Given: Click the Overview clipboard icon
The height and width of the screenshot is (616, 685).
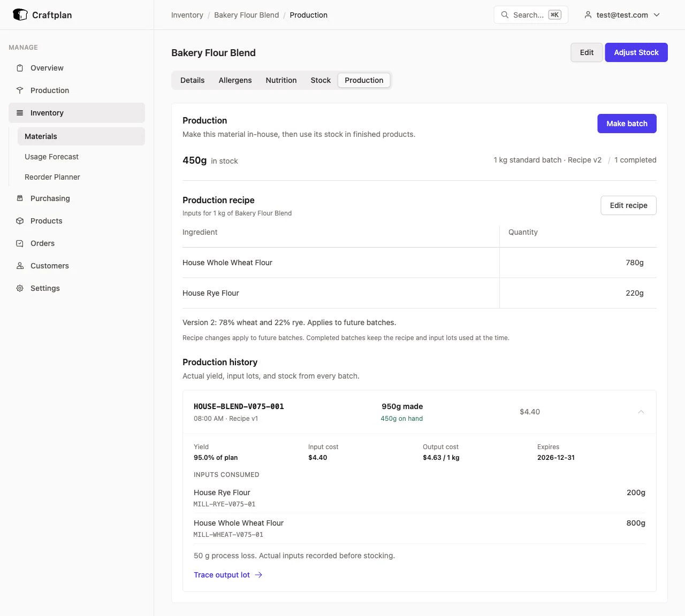Looking at the screenshot, I should click(x=20, y=68).
